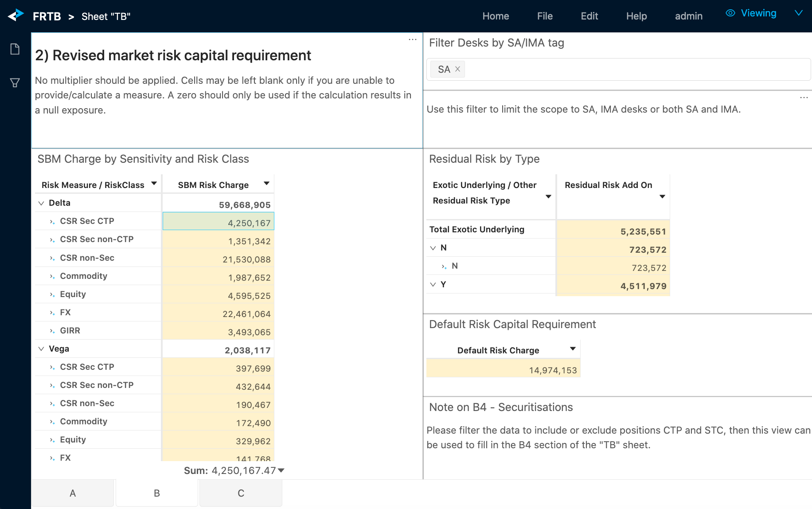
Task: Open Default Risk Charge header dropdown
Action: (x=573, y=349)
